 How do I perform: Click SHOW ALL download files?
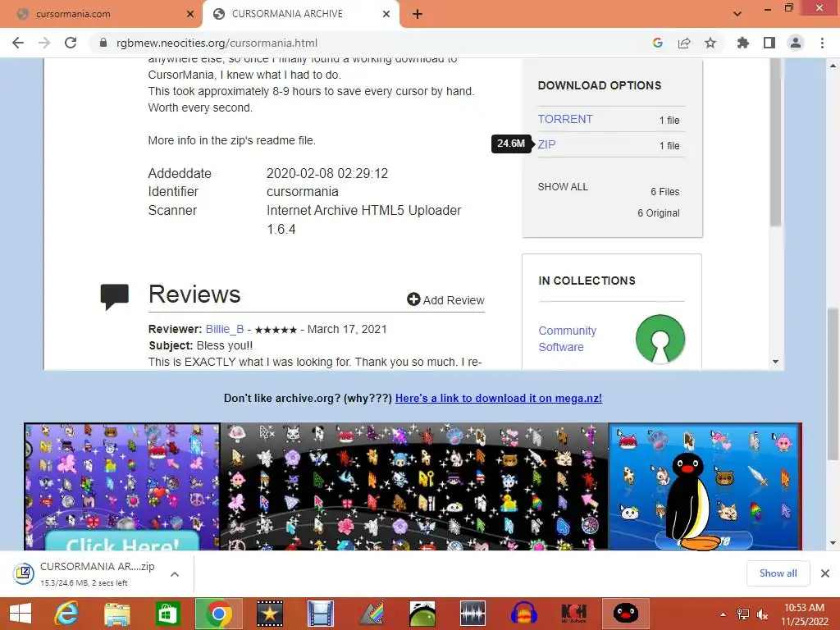563,187
